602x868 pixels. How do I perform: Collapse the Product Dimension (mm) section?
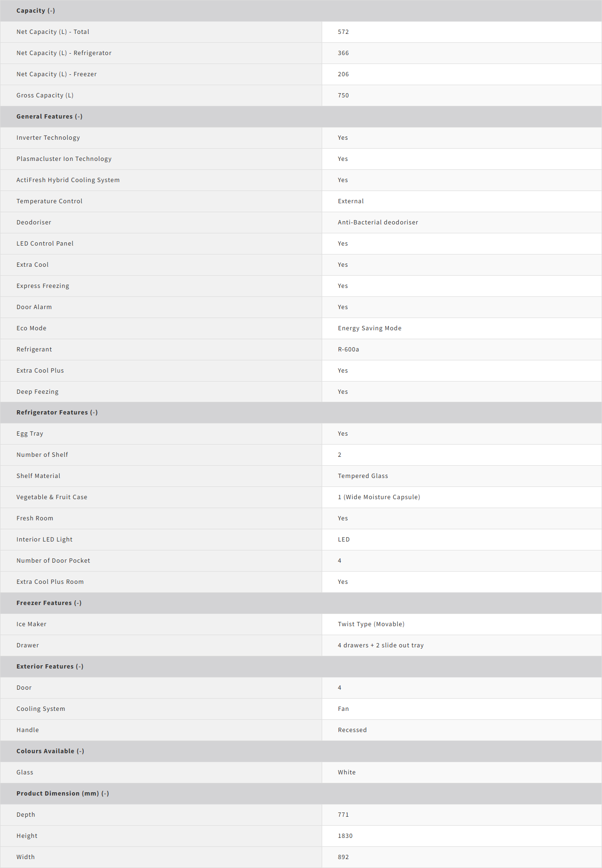[x=63, y=794]
